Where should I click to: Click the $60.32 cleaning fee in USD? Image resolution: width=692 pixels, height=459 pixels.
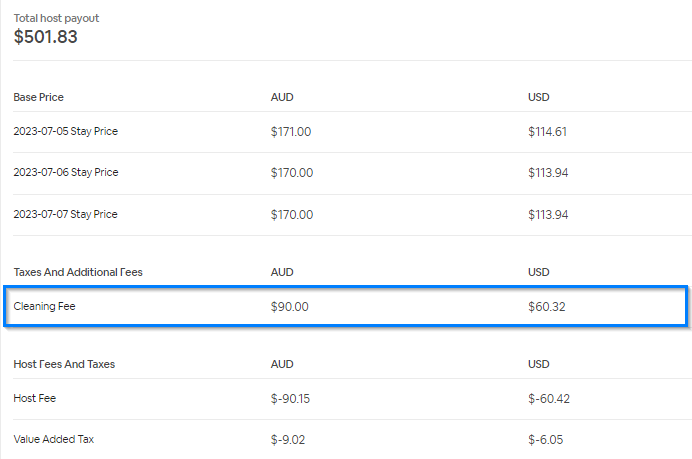(x=547, y=306)
